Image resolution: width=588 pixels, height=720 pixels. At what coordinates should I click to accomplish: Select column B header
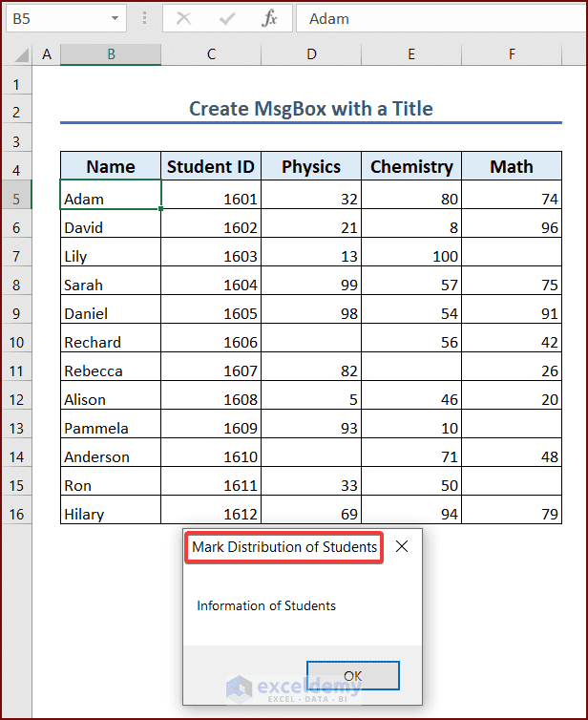click(111, 54)
